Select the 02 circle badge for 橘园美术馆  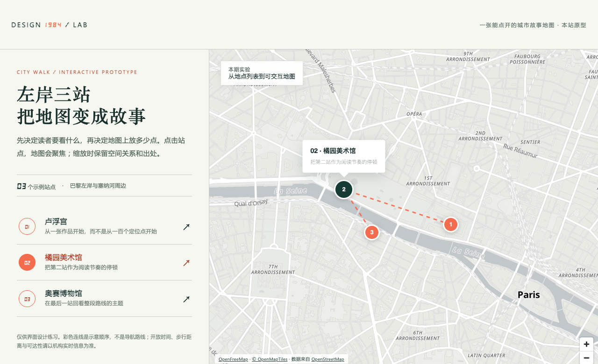point(27,262)
